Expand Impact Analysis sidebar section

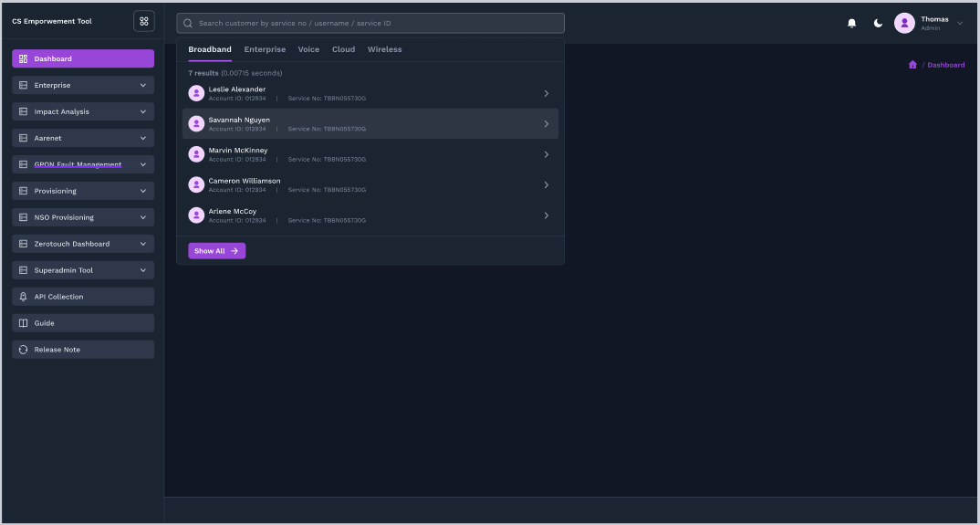(83, 111)
